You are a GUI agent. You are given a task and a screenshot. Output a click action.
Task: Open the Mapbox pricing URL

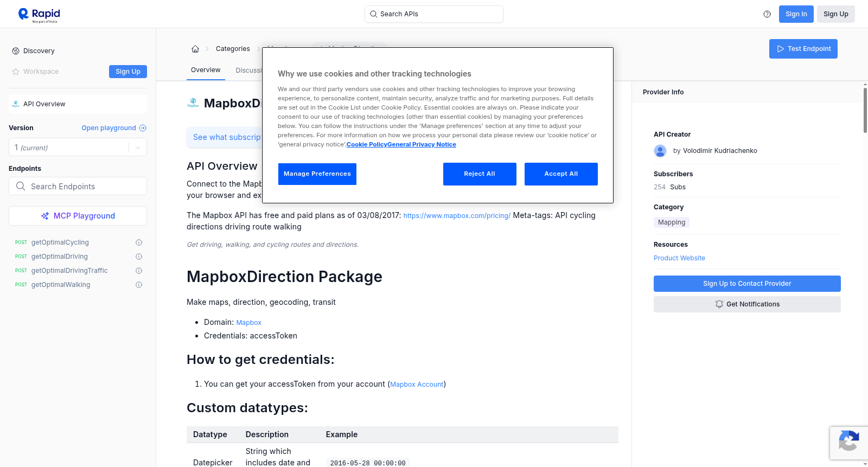click(457, 216)
